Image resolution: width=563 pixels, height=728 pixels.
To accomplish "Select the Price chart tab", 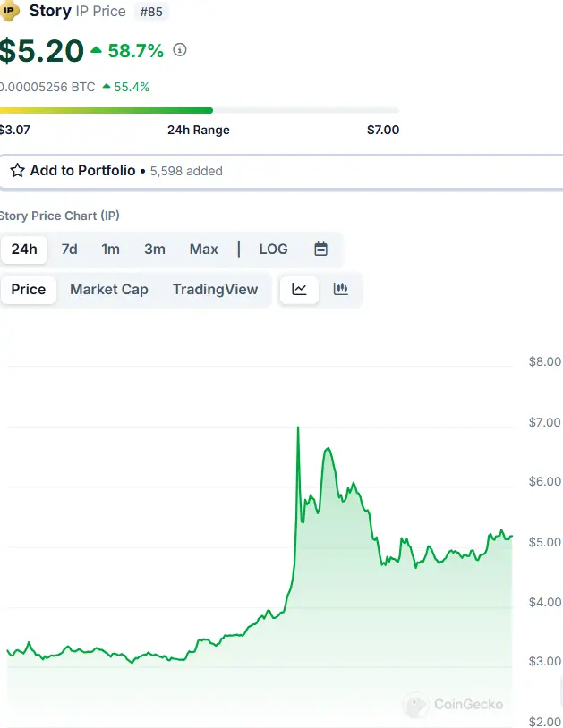I will coord(29,289).
